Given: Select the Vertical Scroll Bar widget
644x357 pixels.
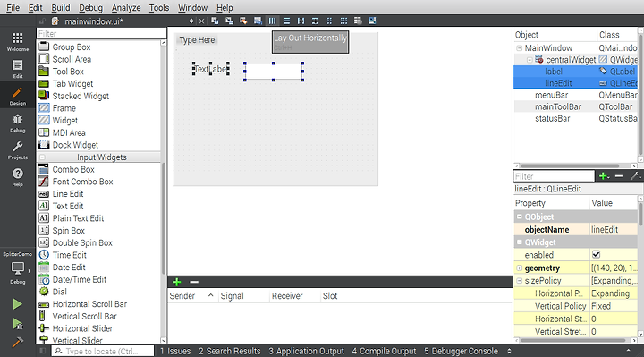Looking at the screenshot, I should [78, 317].
